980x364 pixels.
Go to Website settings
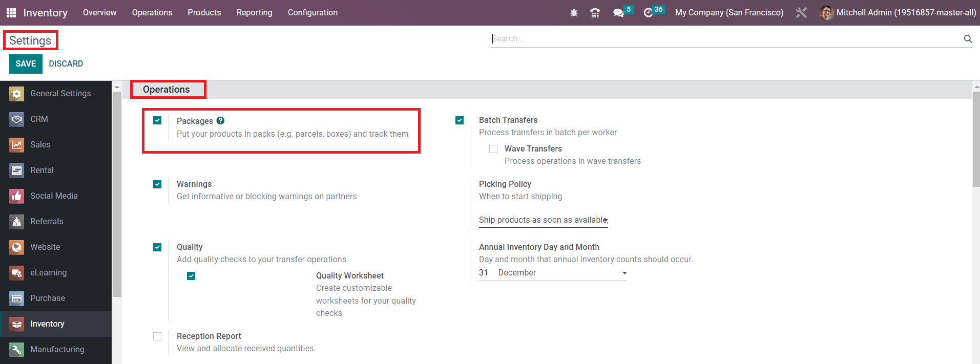[56, 247]
